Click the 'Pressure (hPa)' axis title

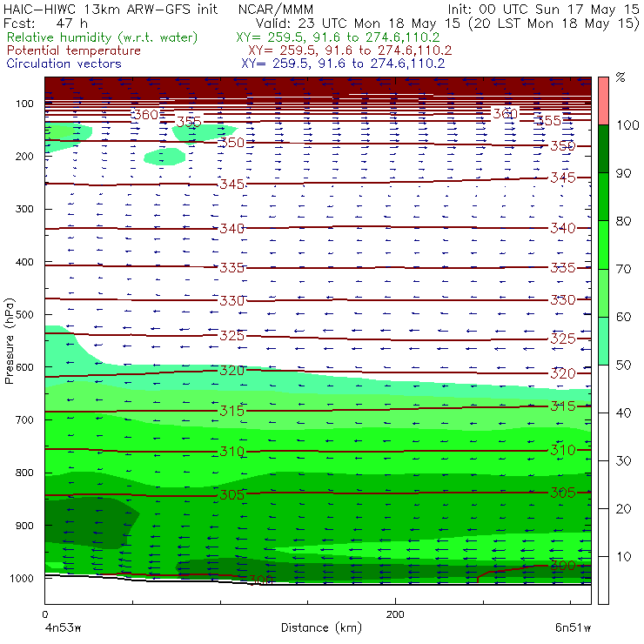(9, 341)
